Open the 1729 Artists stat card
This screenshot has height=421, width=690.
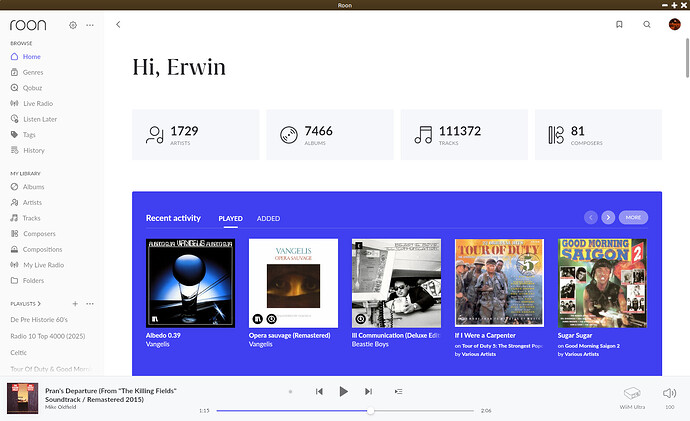(x=195, y=135)
